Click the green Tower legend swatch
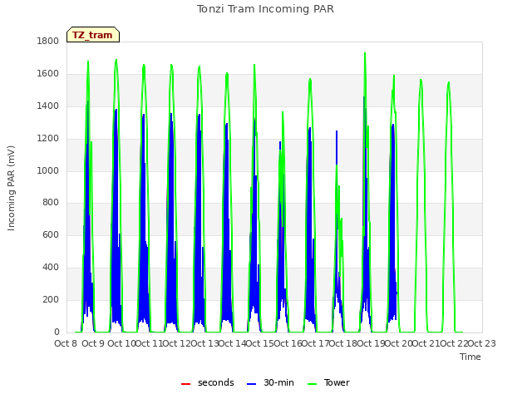Screen dimensions: 532x399 click(x=313, y=384)
